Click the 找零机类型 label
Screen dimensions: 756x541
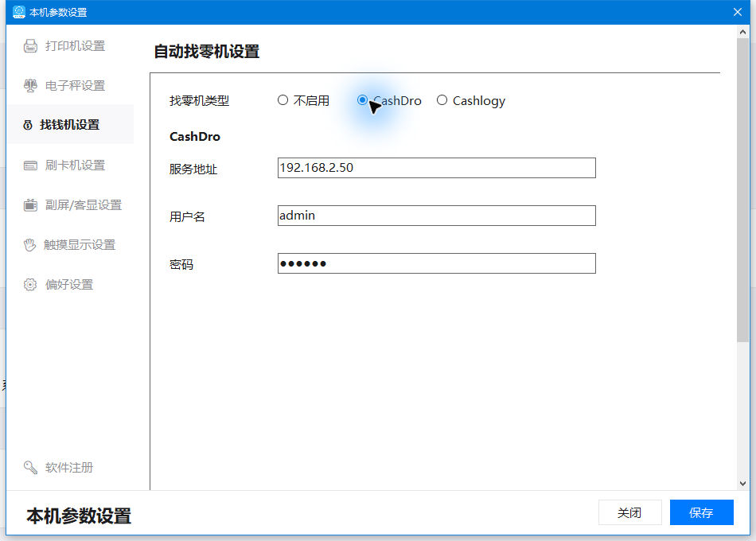click(x=199, y=101)
